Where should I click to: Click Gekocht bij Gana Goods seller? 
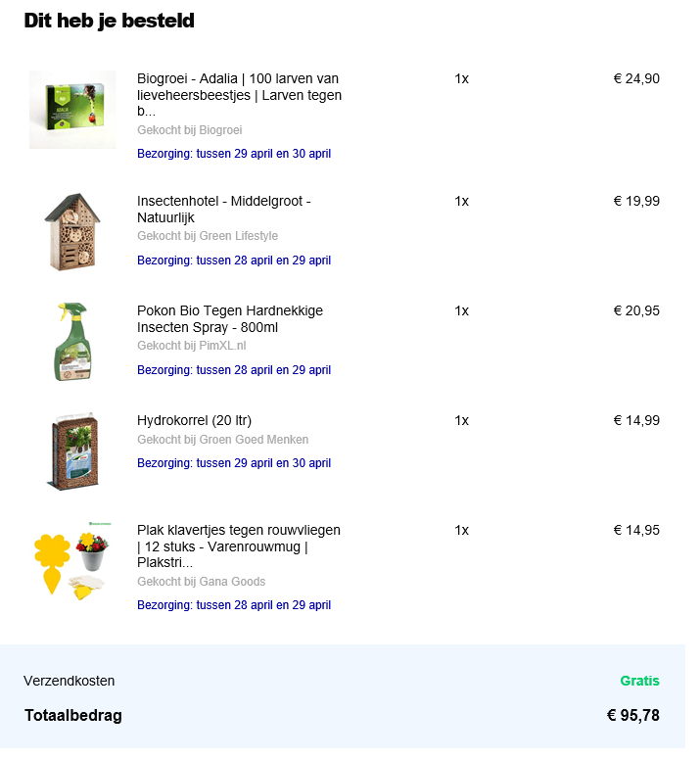click(202, 582)
